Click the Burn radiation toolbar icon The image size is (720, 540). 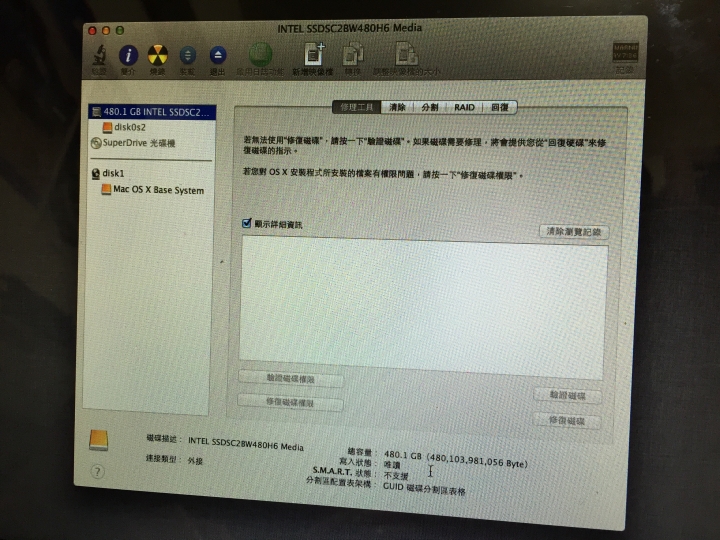[x=158, y=56]
